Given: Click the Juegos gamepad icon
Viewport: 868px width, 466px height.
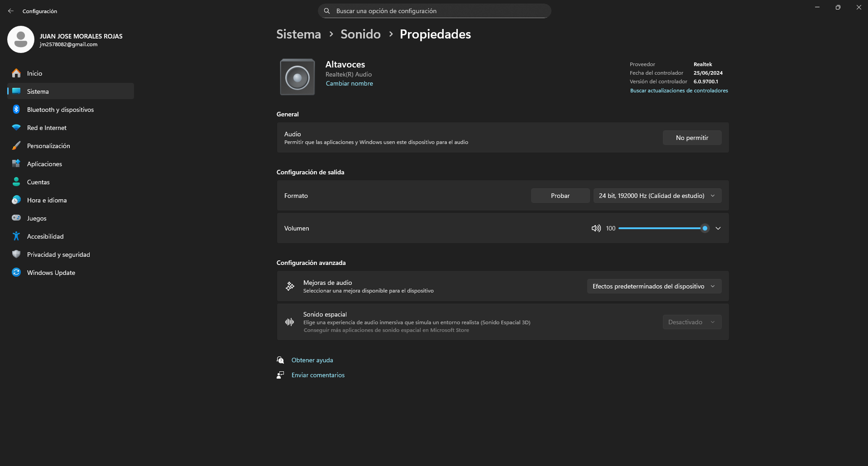Looking at the screenshot, I should point(16,218).
